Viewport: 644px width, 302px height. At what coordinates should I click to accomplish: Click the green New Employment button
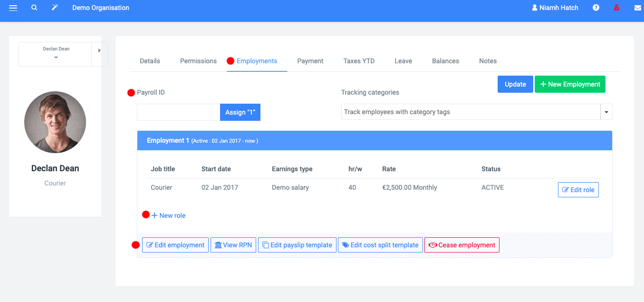click(x=570, y=84)
